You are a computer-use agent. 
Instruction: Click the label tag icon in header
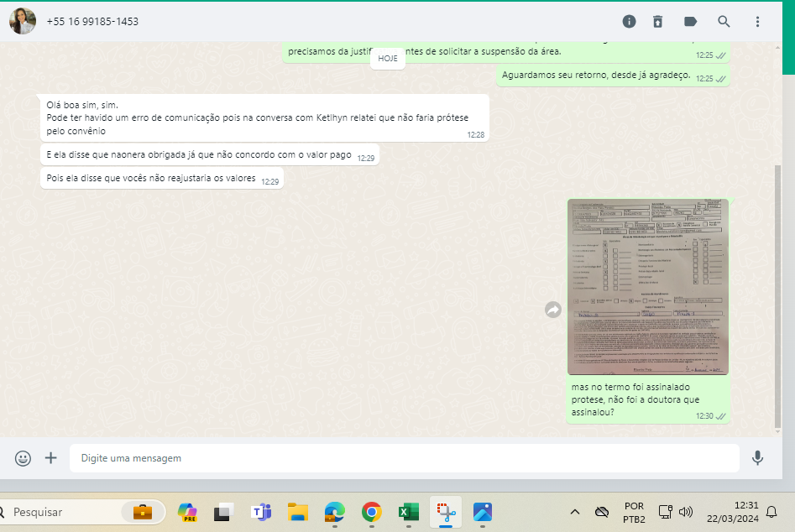point(690,21)
